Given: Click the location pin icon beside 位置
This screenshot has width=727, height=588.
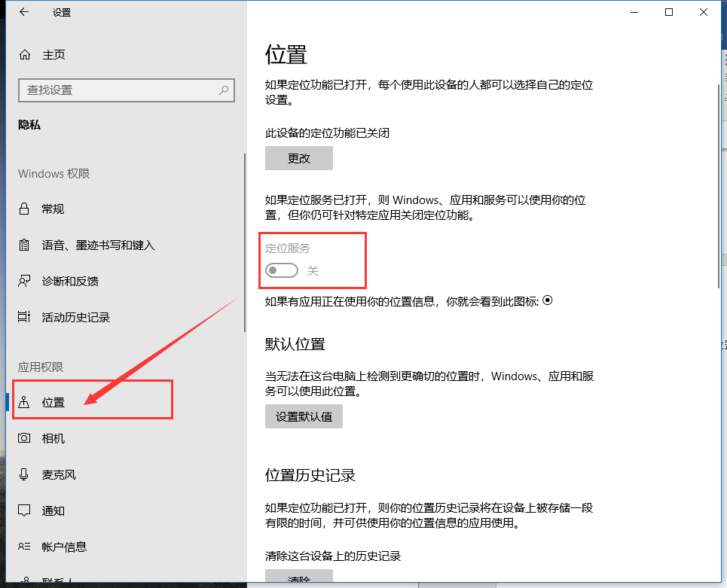Looking at the screenshot, I should click(24, 402).
